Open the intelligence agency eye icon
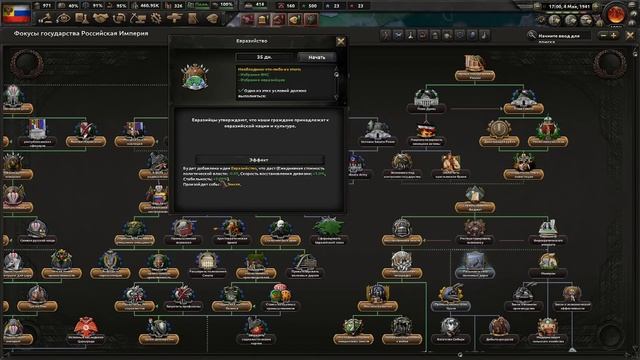640x360 pixels. coord(64,18)
